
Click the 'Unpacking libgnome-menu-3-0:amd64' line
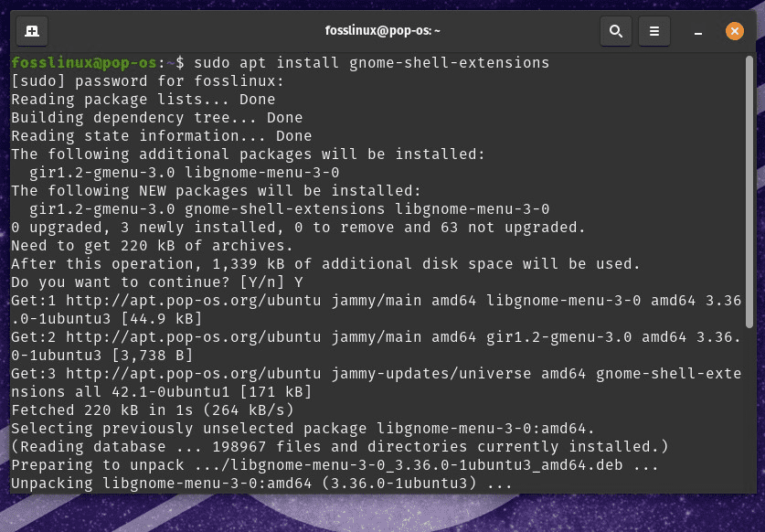[261, 484]
